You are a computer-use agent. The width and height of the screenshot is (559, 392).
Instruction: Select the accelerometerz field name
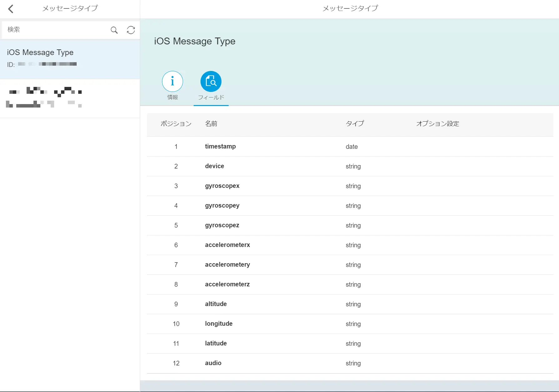(x=227, y=284)
